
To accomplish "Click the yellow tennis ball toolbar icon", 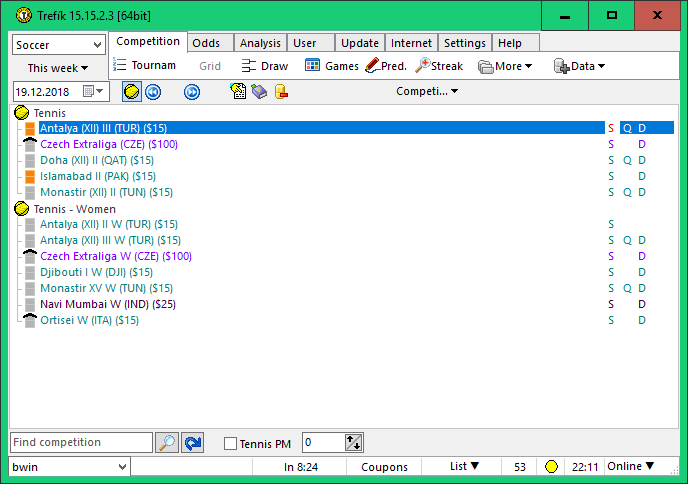I will tap(131, 92).
